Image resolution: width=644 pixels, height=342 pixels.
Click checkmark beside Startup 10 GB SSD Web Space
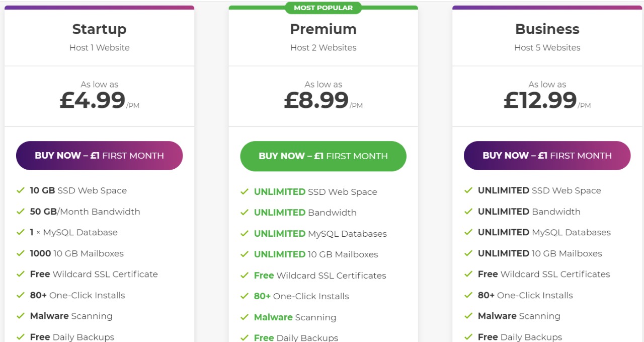tap(21, 190)
